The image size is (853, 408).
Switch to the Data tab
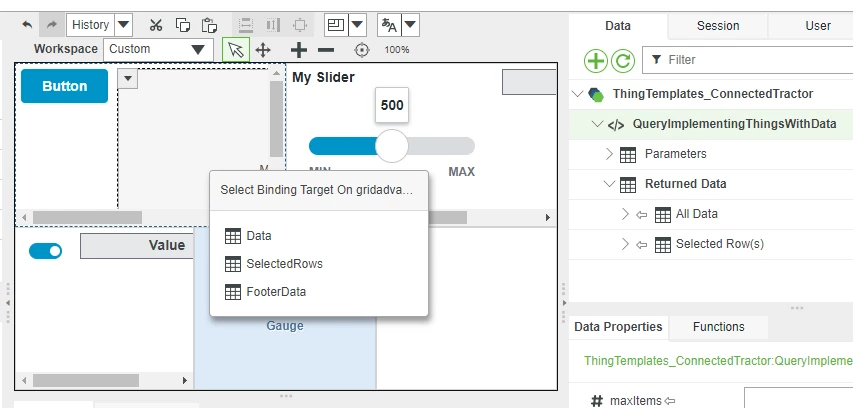click(x=618, y=26)
